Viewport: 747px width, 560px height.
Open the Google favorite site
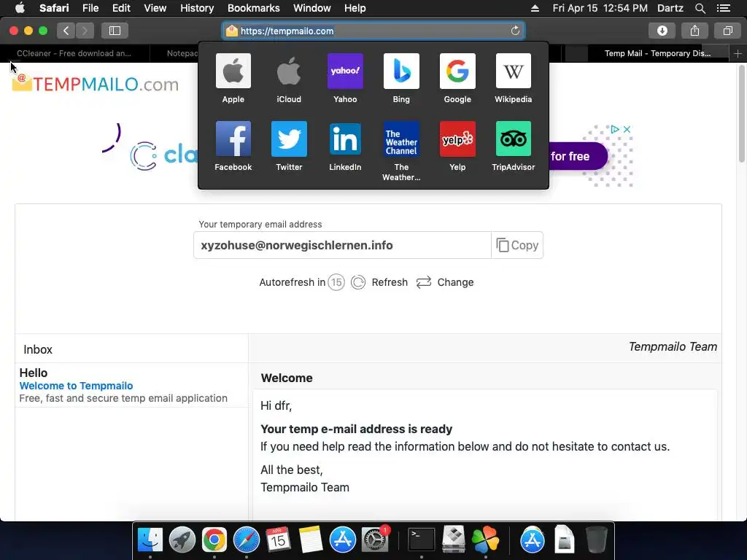pos(457,79)
